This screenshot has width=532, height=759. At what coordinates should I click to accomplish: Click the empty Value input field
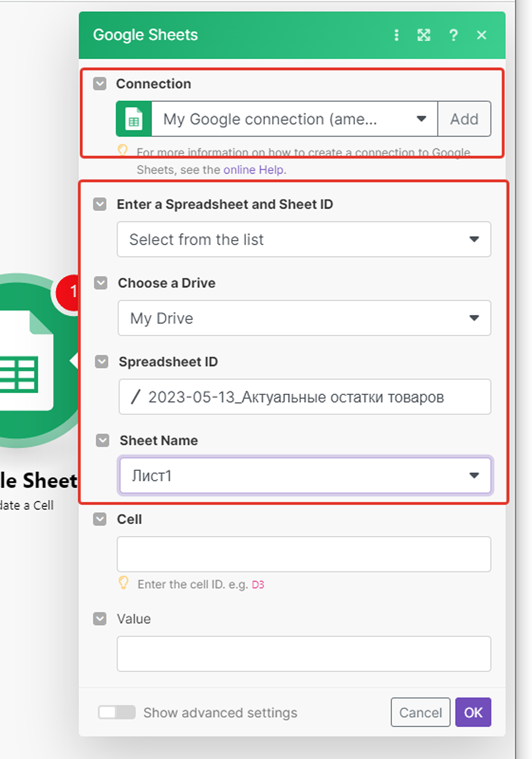coord(304,653)
